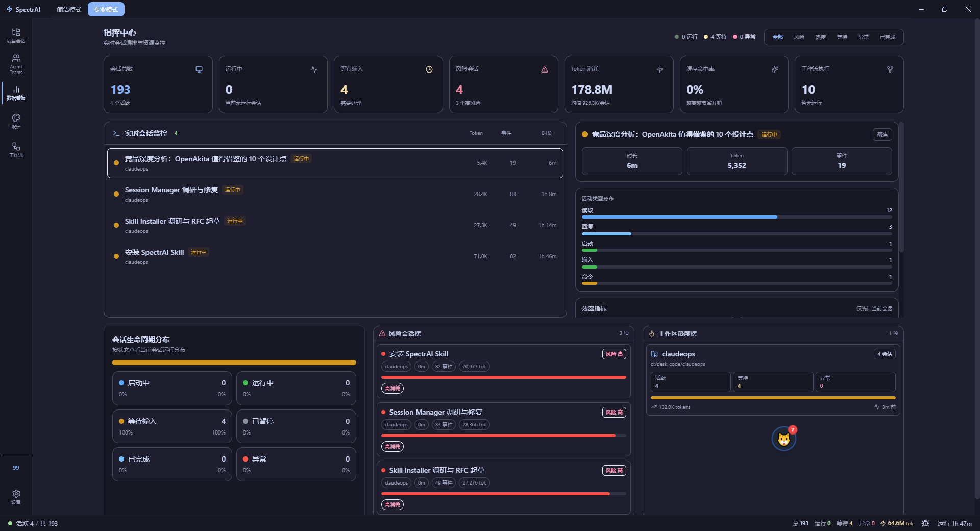Image resolution: width=980 pixels, height=531 pixels.
Task: Click the 已暂停 lifecycle card
Action: [296, 426]
